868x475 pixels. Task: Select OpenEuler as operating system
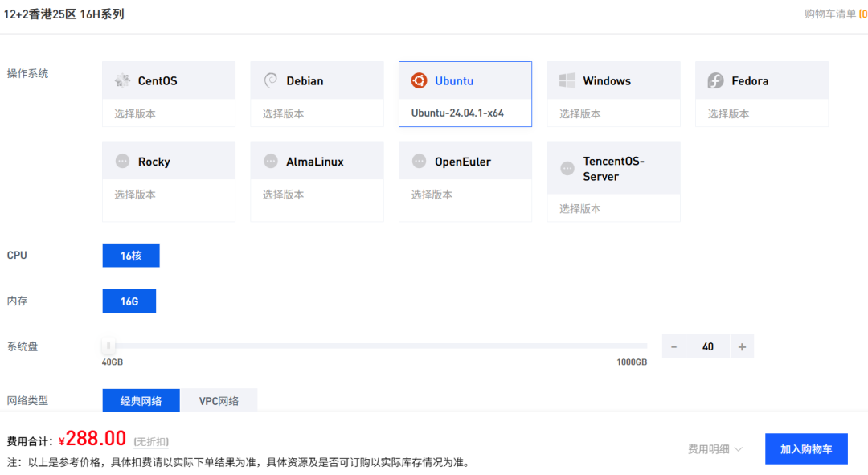(x=465, y=161)
